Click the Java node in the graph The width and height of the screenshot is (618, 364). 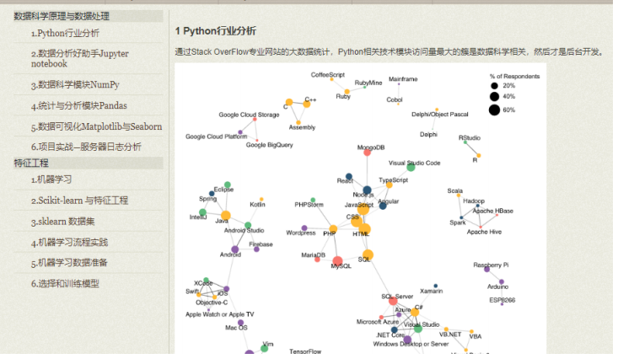pyautogui.click(x=226, y=215)
